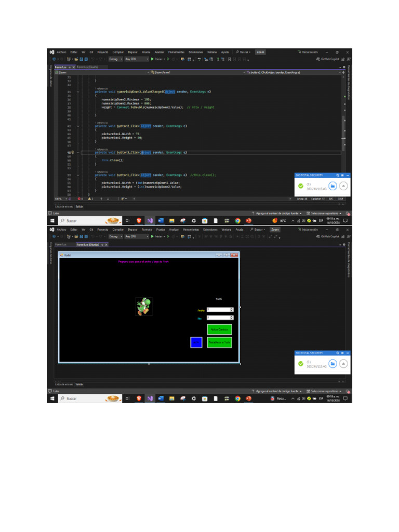
Task: Click the Restablecer a Yoshi button
Action: 220,342
